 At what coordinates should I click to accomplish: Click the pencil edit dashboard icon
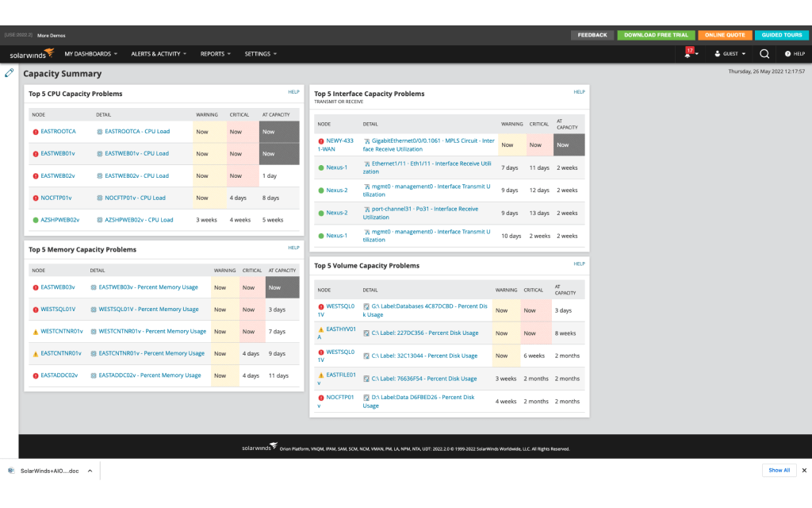pos(9,73)
